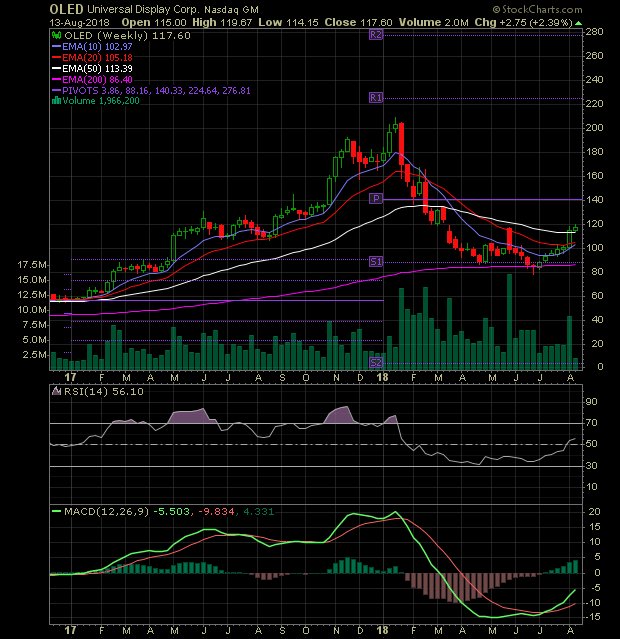Image resolution: width=620 pixels, height=639 pixels.
Task: Select the S2 pivot label box
Action: coord(376,362)
